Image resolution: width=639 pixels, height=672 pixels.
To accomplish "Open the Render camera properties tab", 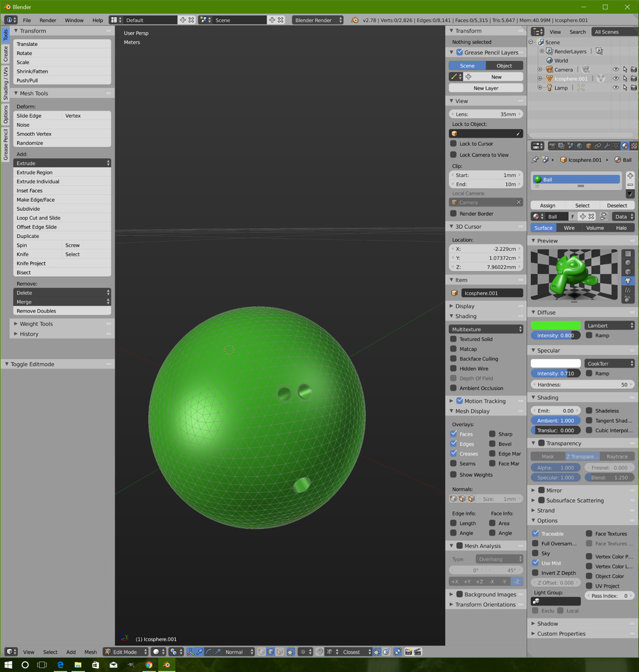I will pyautogui.click(x=552, y=146).
